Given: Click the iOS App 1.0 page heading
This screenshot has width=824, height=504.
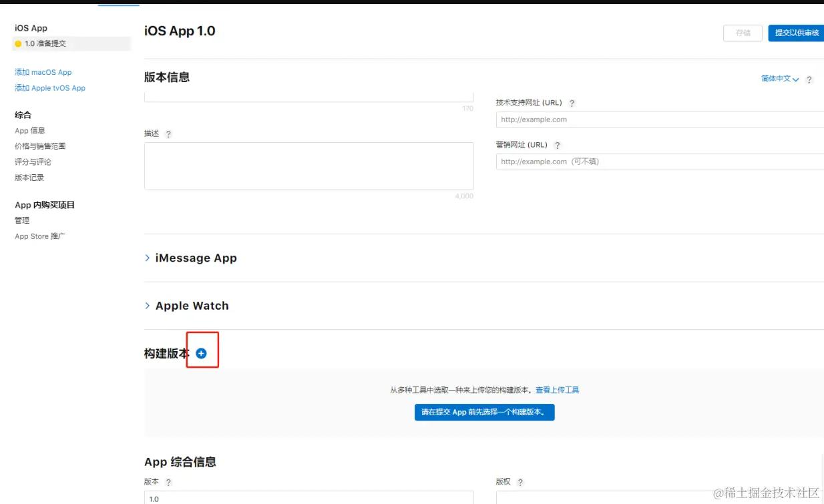Looking at the screenshot, I should pyautogui.click(x=180, y=31).
